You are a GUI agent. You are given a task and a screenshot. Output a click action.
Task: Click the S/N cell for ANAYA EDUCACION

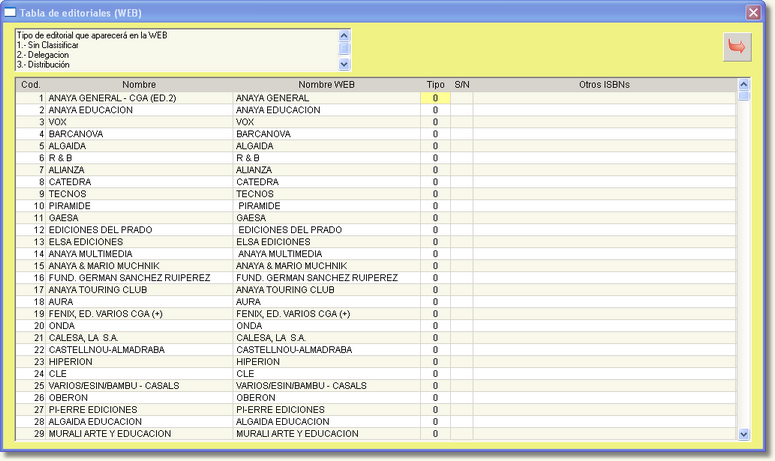(462, 110)
